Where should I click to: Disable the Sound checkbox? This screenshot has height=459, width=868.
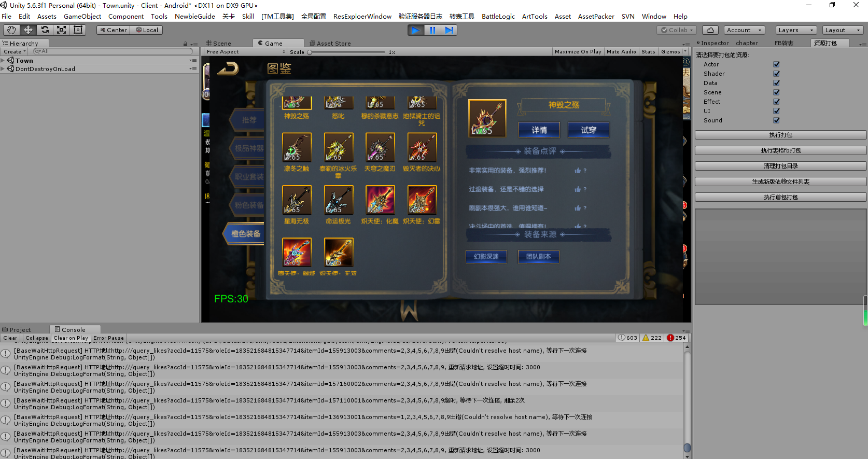776,120
